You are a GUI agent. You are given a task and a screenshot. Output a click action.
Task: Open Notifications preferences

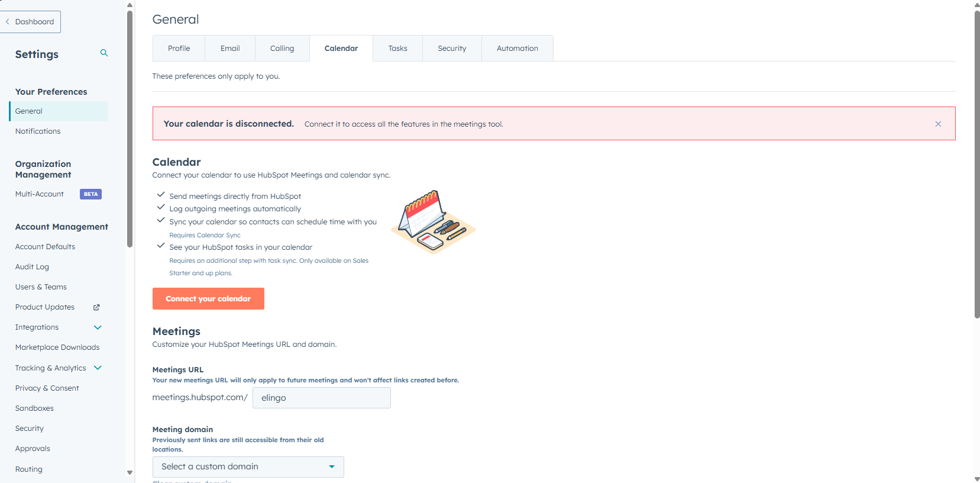point(38,131)
